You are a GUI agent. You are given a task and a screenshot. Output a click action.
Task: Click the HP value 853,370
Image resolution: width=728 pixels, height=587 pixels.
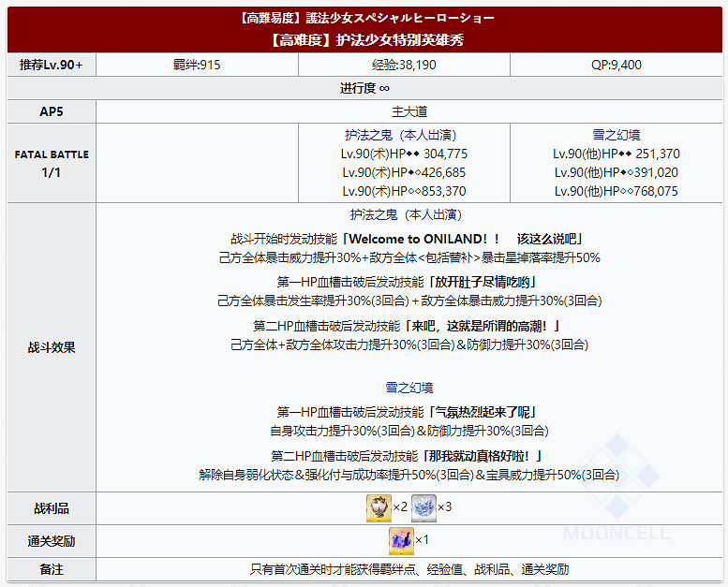point(443,191)
